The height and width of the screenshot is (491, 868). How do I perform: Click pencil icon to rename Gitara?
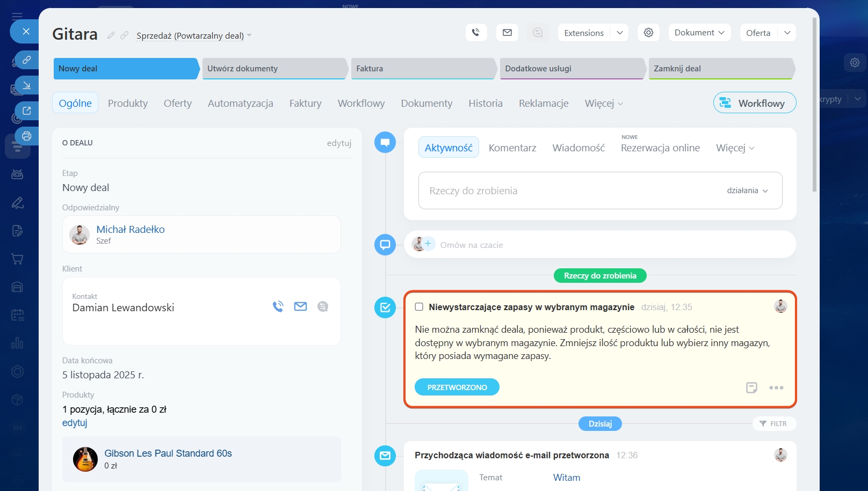coord(111,35)
